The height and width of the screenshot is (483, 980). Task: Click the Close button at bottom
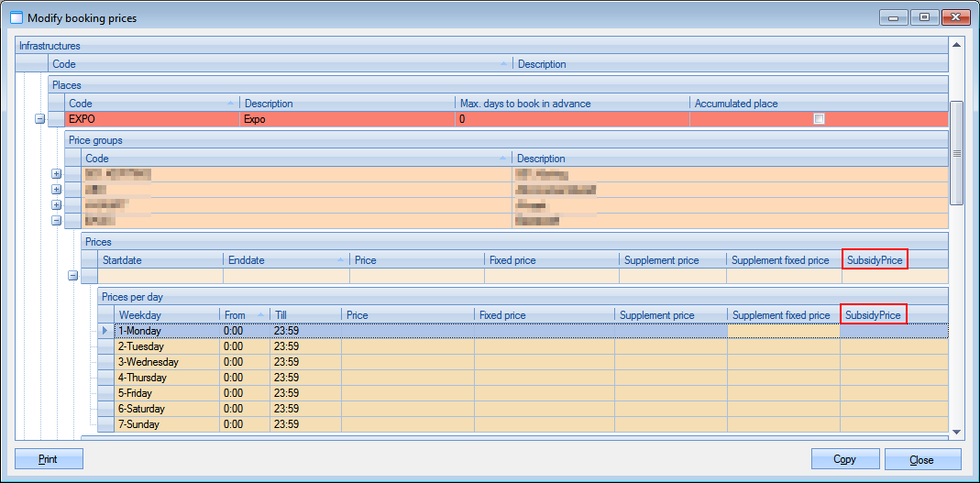pos(921,459)
